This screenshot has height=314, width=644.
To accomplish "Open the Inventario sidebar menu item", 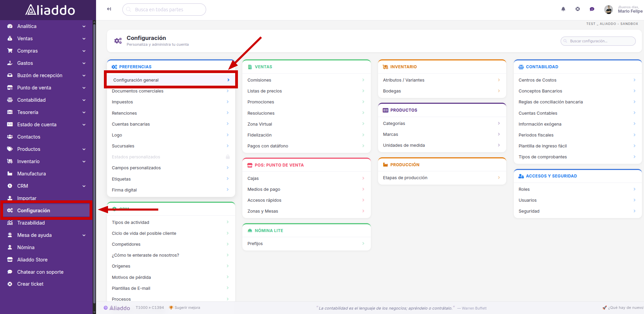I will [x=46, y=161].
